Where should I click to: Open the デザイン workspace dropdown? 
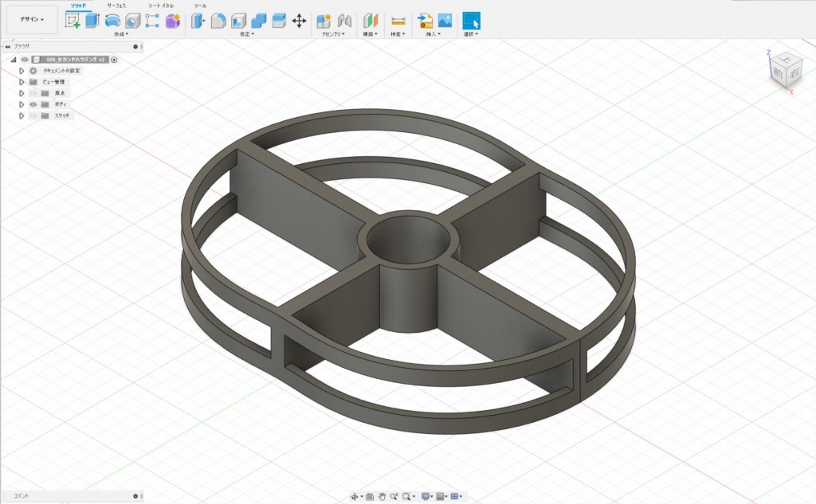coord(32,20)
